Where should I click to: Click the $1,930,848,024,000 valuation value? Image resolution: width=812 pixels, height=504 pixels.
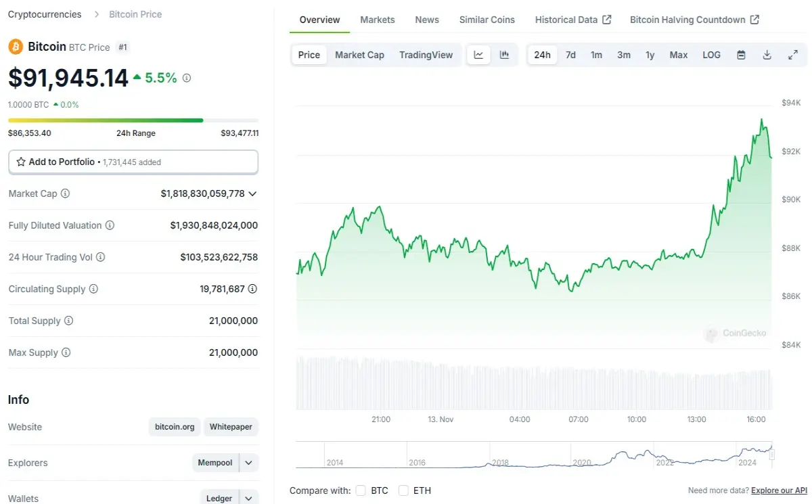tap(214, 225)
